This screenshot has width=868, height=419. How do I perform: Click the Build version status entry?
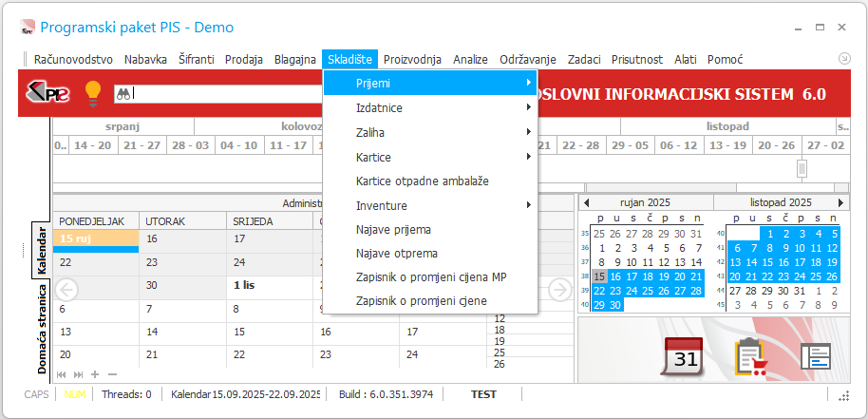point(386,394)
